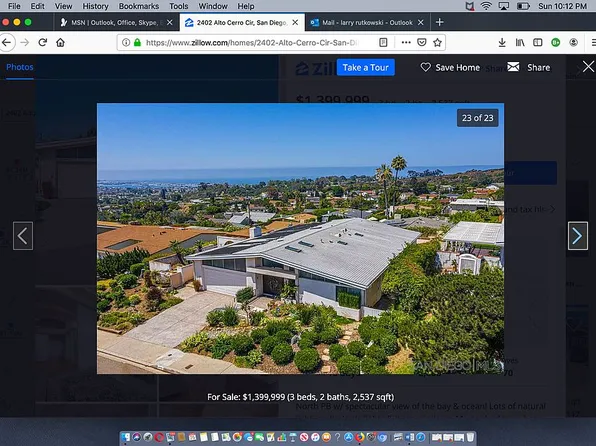
Task: Open Finder from the dock
Action: coord(126,437)
